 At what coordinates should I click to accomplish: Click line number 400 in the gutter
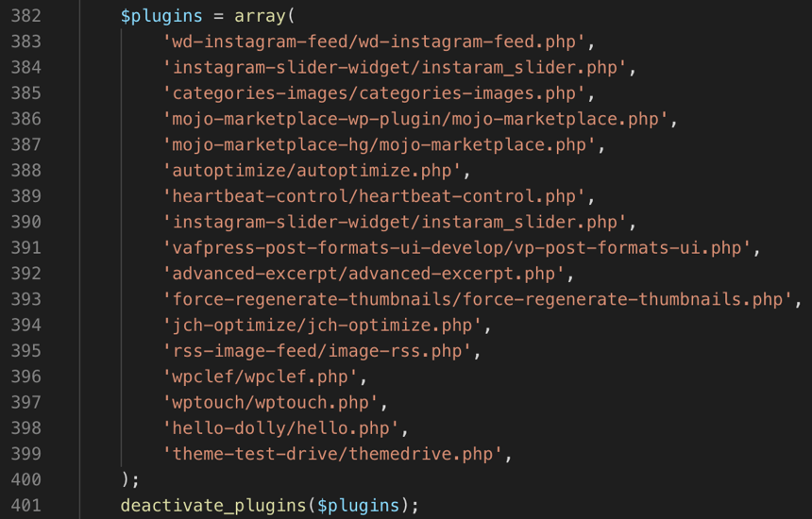pos(25,479)
